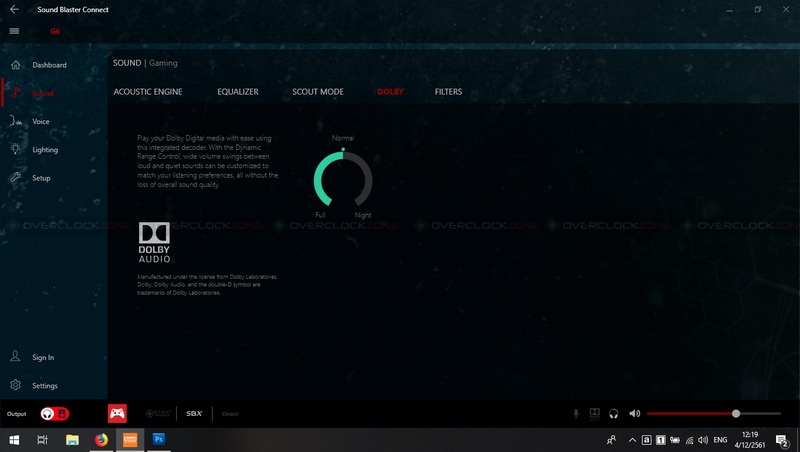800x452 pixels.
Task: Select the Dolby tab
Action: click(390, 92)
